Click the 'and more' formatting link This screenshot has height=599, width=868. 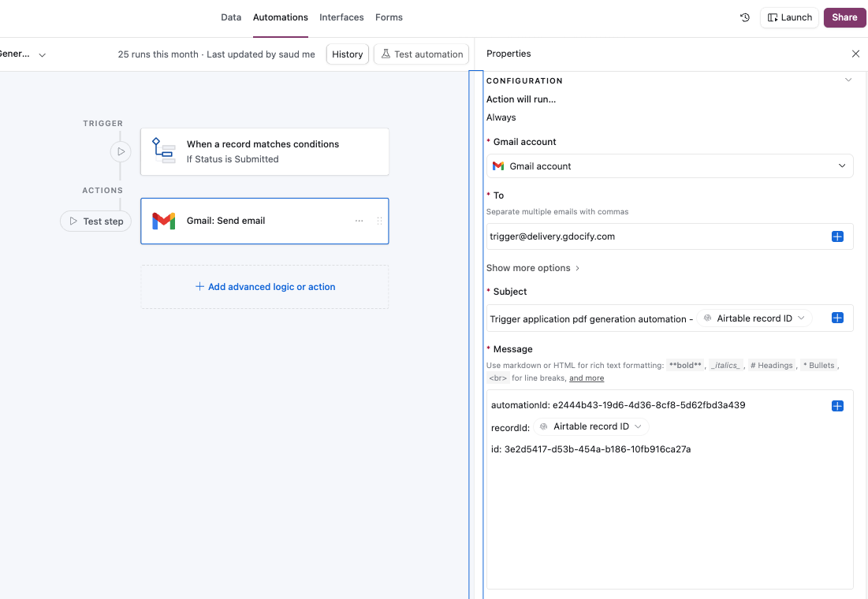coord(587,378)
